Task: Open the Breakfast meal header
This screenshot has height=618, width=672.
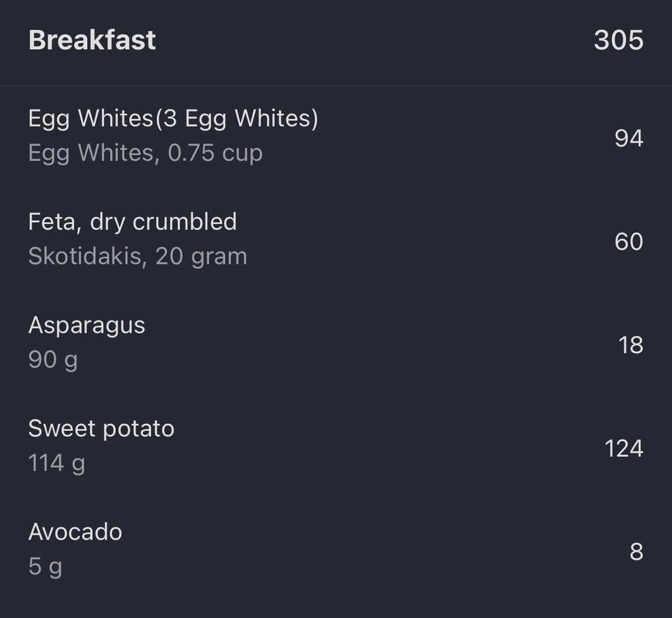Action: (92, 40)
